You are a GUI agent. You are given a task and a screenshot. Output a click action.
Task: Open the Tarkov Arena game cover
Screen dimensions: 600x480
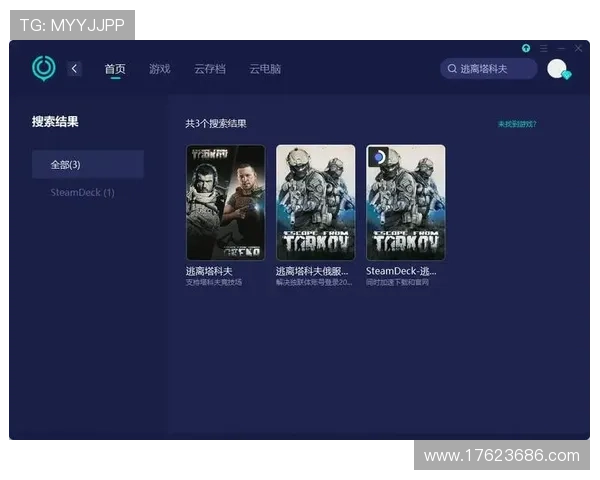tap(226, 202)
